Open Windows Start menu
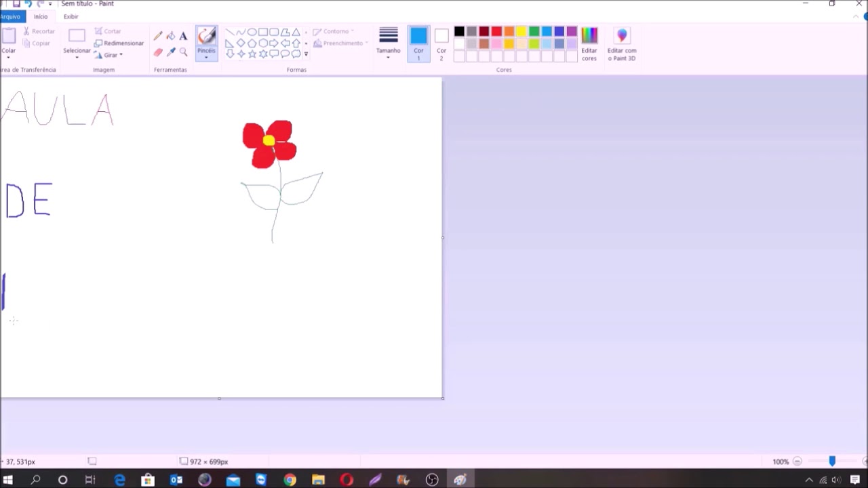Screen dimensions: 868x488 pos(8,480)
